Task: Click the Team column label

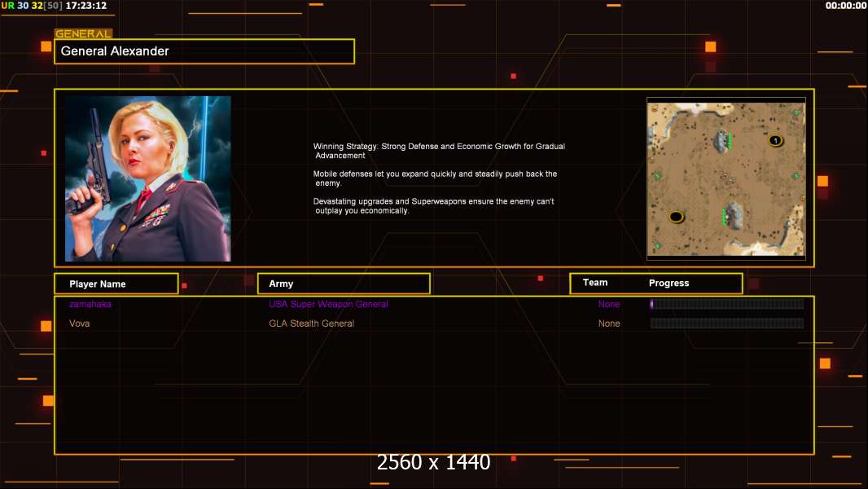Action: click(595, 283)
